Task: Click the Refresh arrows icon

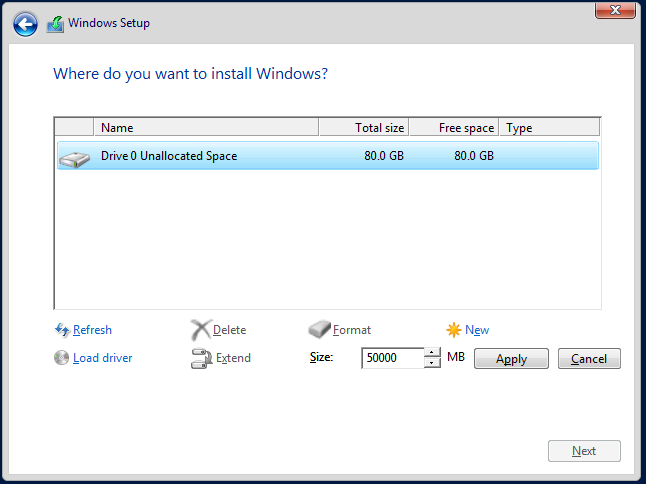Action: [x=62, y=330]
